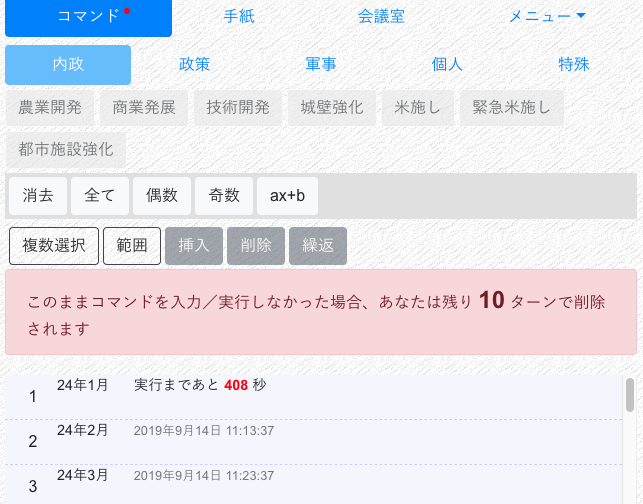This screenshot has height=504, width=643.
Task: Expand the メニュー dropdown
Action: tap(547, 17)
